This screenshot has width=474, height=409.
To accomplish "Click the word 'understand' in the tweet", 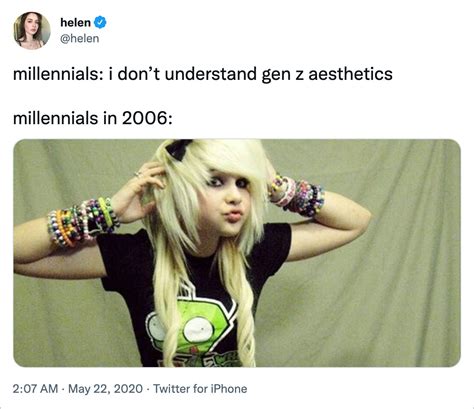I will 210,74.
